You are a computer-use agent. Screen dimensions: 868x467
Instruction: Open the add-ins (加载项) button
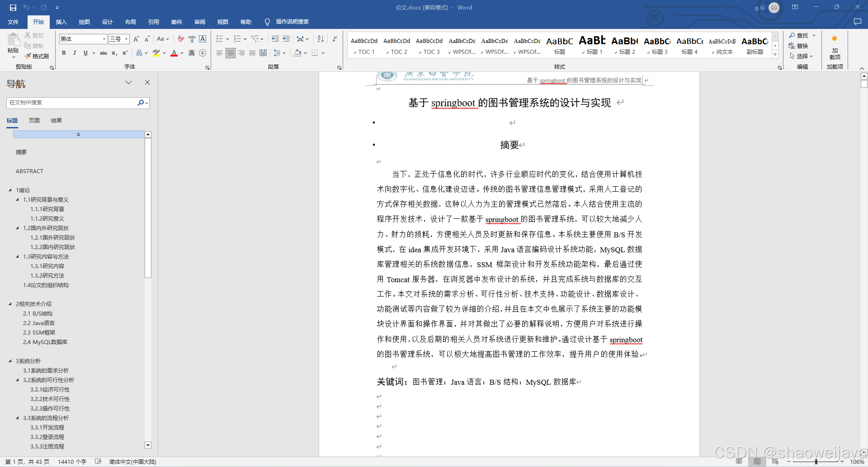pos(835,47)
